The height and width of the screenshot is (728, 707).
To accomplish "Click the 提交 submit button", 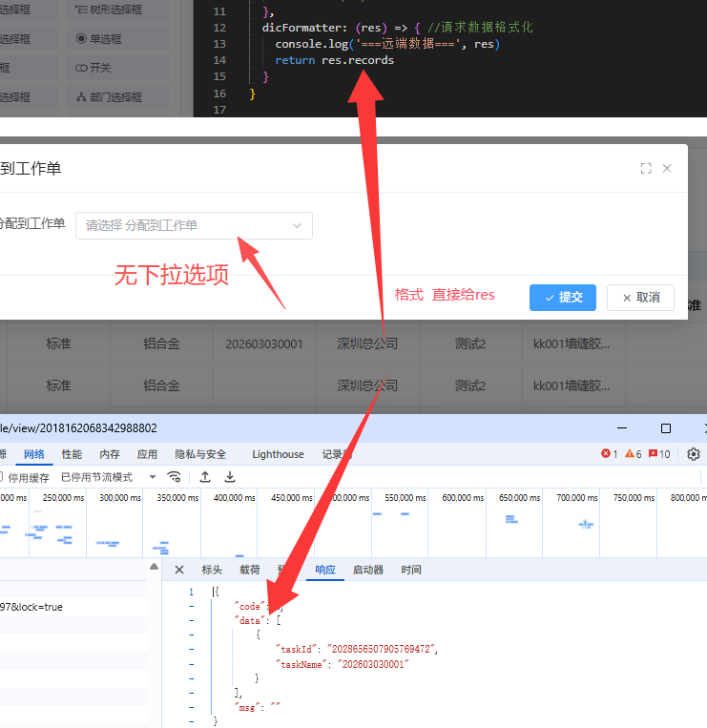I will point(563,297).
